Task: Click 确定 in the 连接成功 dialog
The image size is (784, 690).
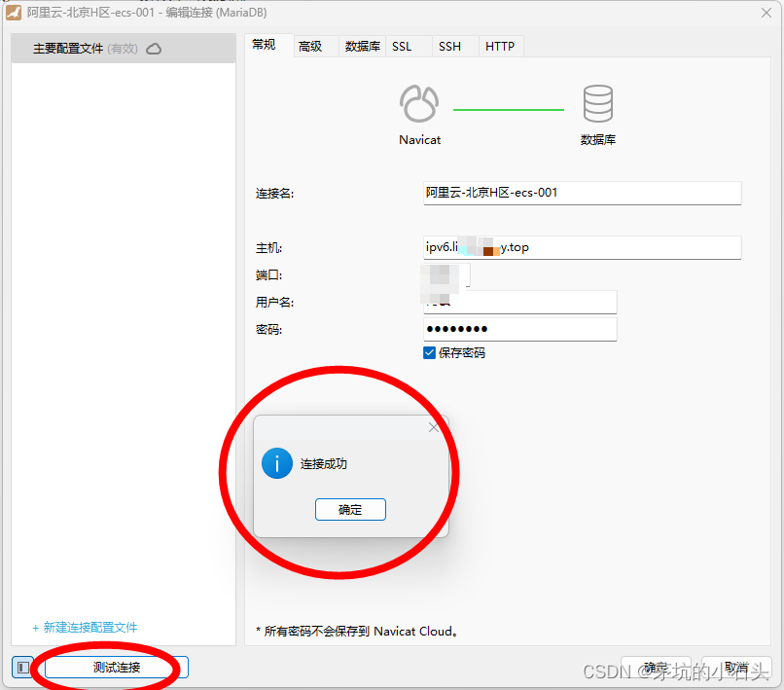Action: point(350,509)
